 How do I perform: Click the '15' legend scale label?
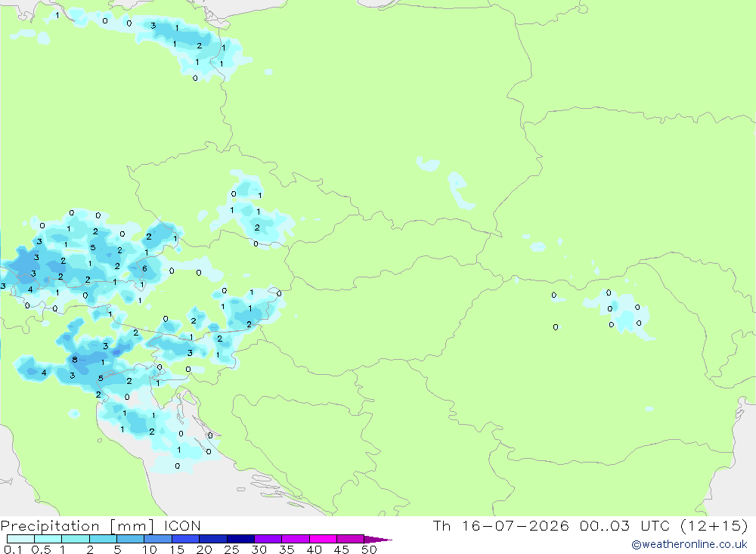(177, 549)
